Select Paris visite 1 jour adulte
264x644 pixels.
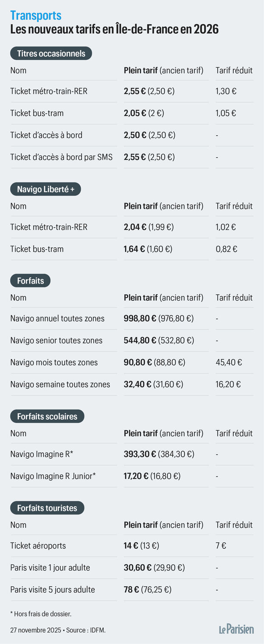click(x=50, y=568)
